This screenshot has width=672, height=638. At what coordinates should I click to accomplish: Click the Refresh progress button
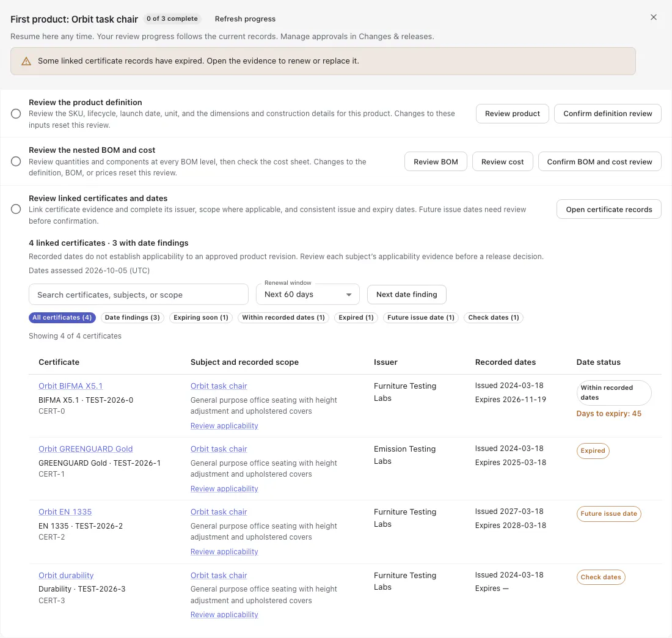(x=245, y=19)
